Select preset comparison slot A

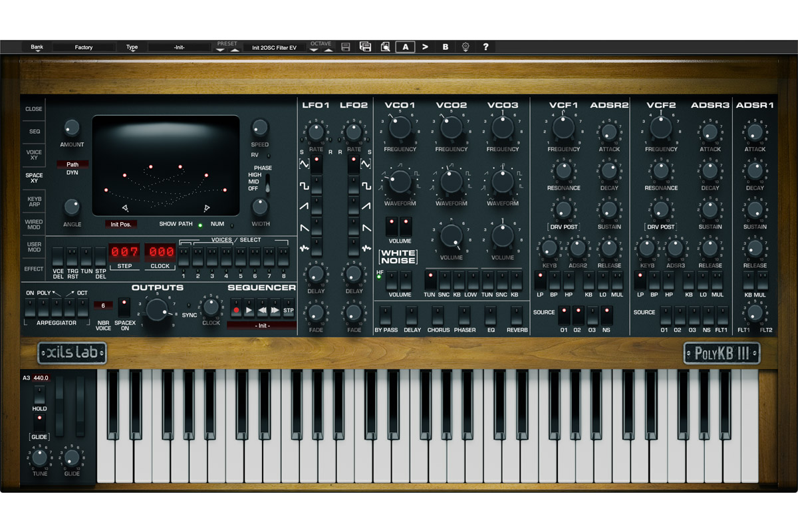coord(405,47)
